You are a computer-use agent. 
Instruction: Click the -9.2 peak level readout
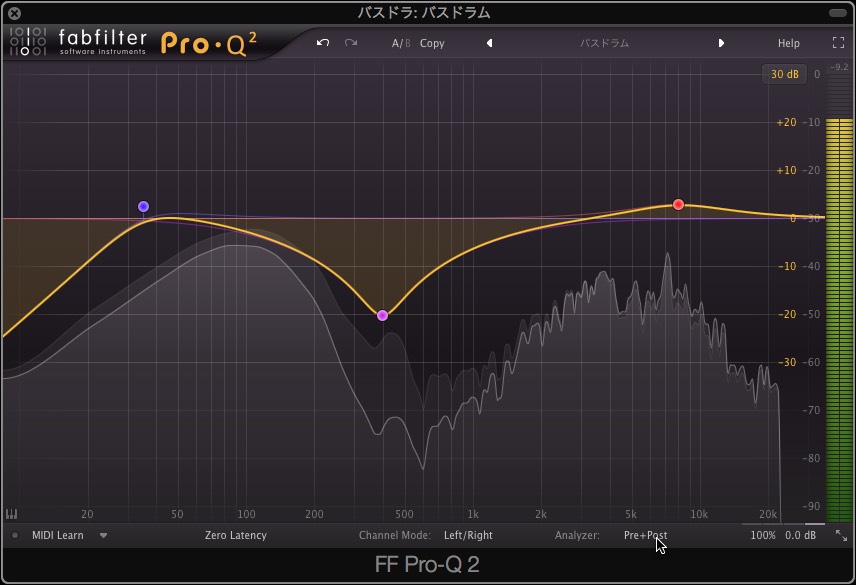pos(839,67)
